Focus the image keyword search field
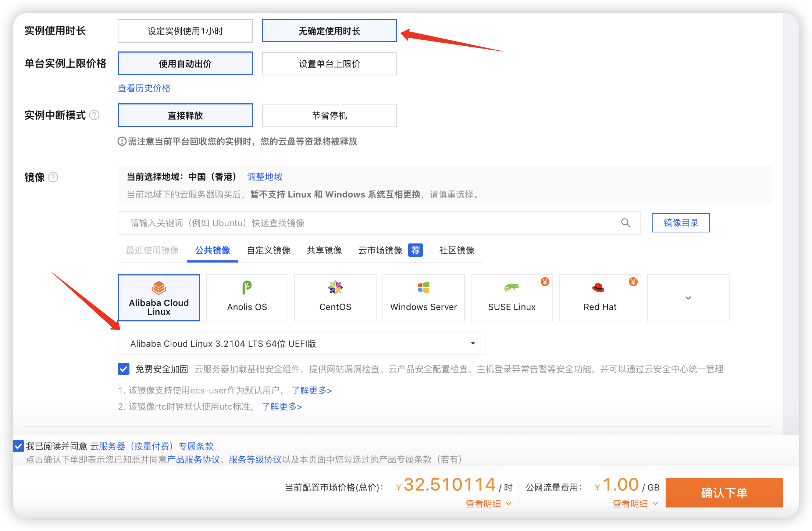This screenshot has width=812, height=531. point(379,223)
